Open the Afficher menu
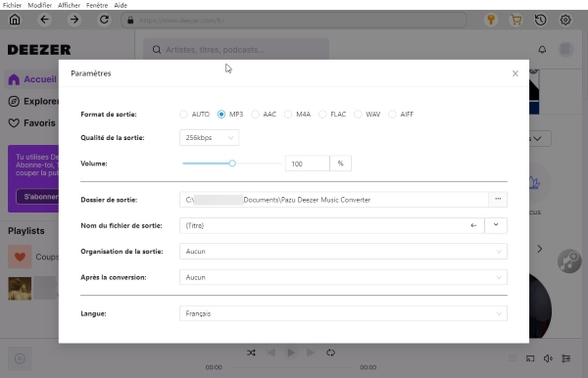The width and height of the screenshot is (588, 378). 69,5
